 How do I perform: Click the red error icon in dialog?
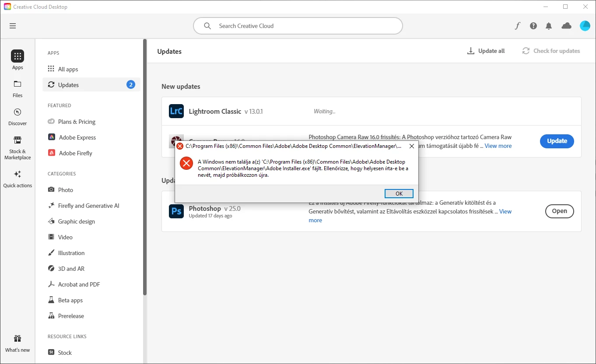(186, 164)
